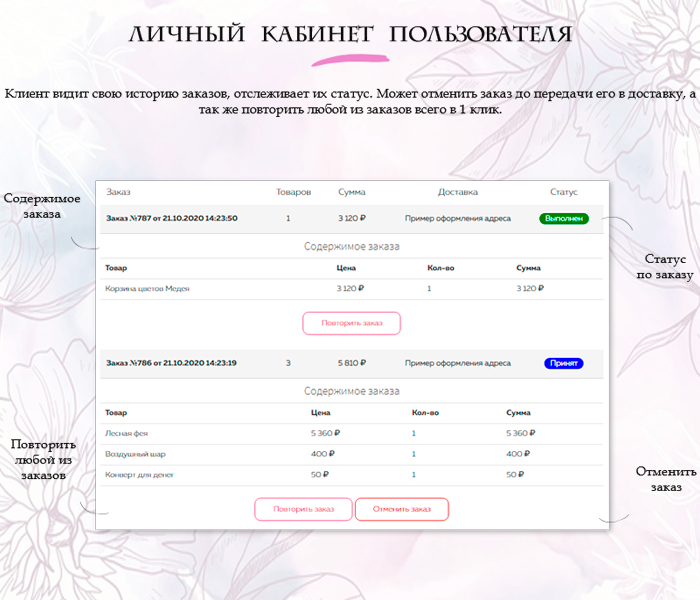Screen dimensions: 700x600
Task: Expand order №786 row
Action: pos(171,363)
